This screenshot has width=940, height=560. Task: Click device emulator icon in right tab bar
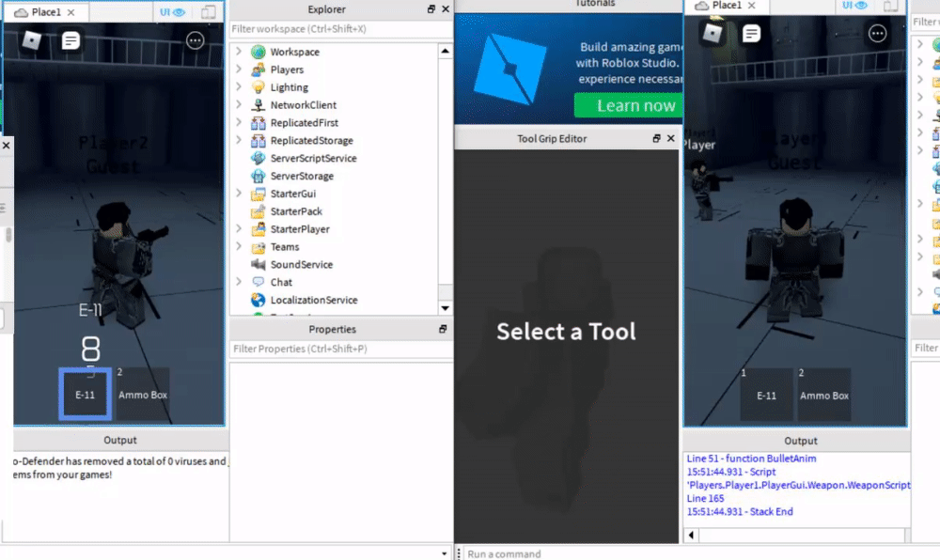(891, 6)
